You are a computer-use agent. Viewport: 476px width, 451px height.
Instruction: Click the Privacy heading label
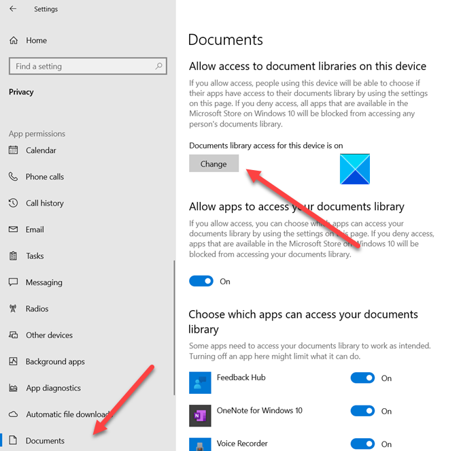(x=21, y=92)
